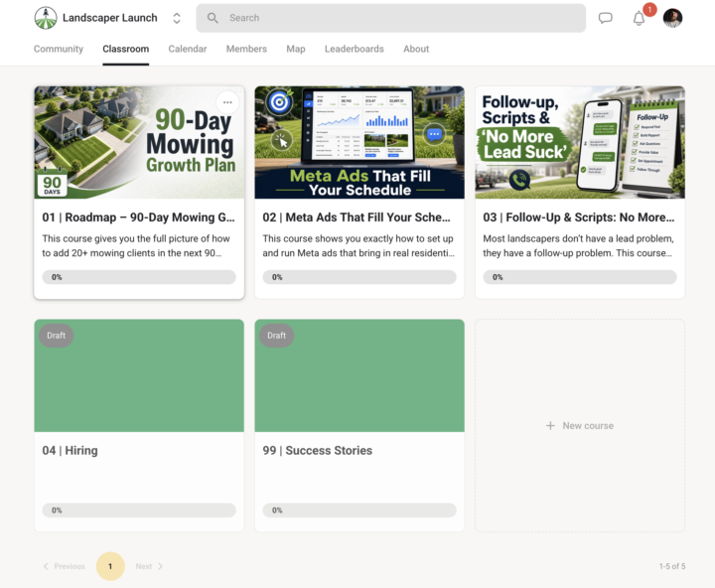Go to the About tab
Screen dimensions: 715x588
pos(416,49)
